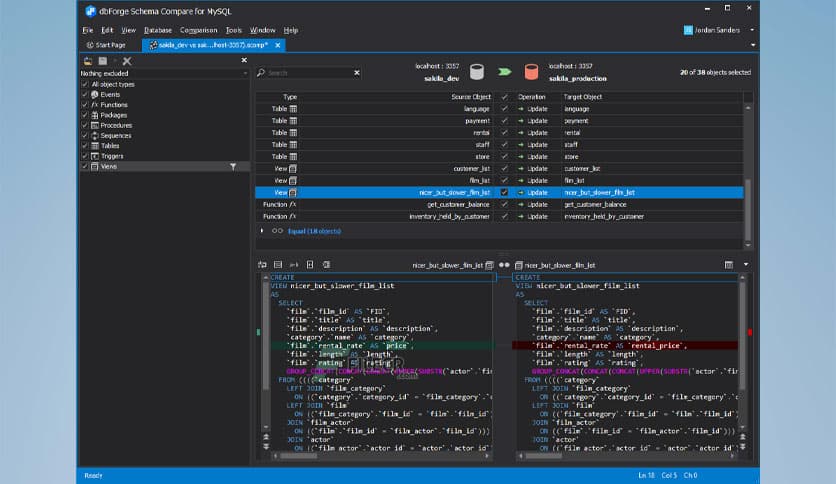
Task: Uncheck the Procedures filter checkbox
Action: point(85,125)
